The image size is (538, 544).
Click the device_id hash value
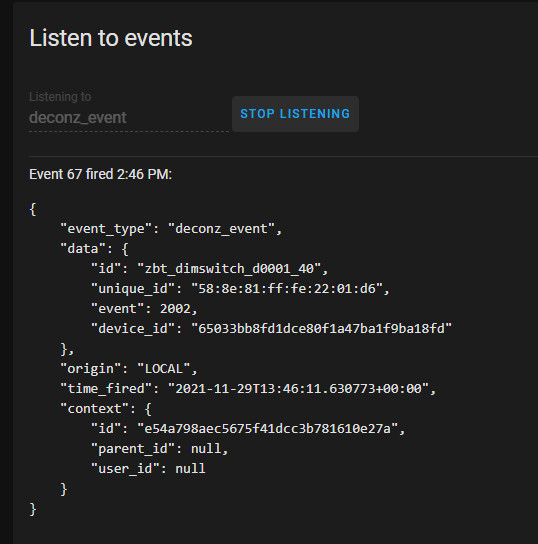(x=321, y=329)
